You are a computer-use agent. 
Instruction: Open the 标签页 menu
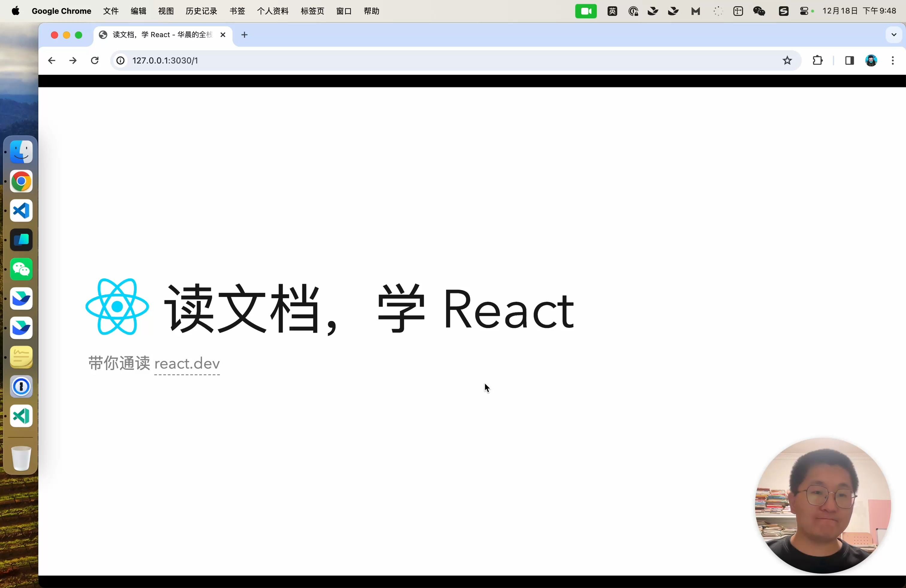click(x=312, y=11)
